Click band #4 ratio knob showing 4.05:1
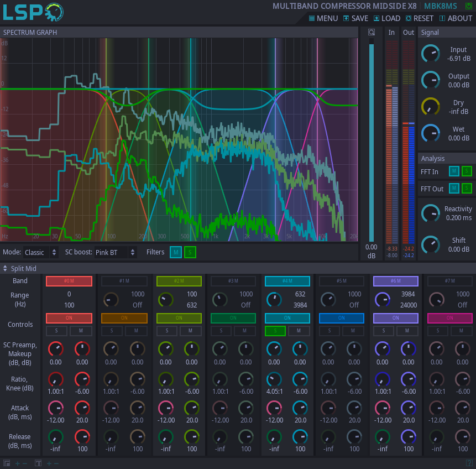The width and height of the screenshot is (476, 469). coord(274,379)
